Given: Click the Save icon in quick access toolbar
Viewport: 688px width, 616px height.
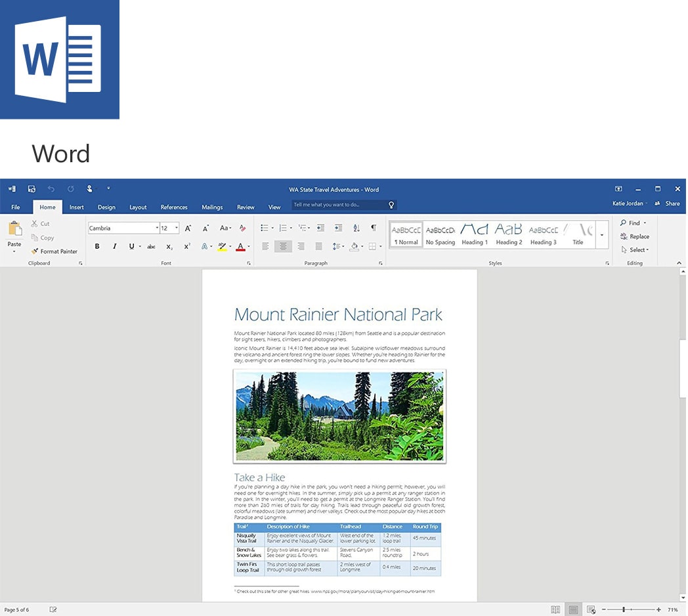Looking at the screenshot, I should (32, 188).
